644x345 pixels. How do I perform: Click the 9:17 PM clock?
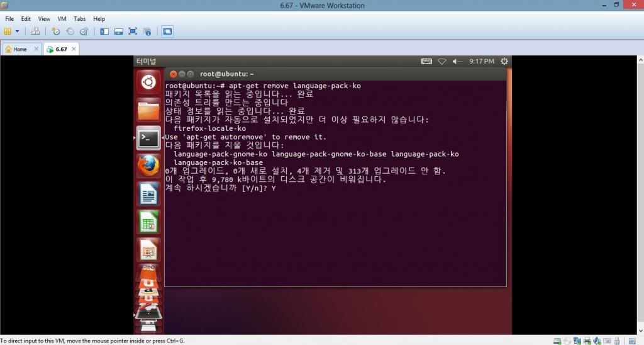coord(481,61)
